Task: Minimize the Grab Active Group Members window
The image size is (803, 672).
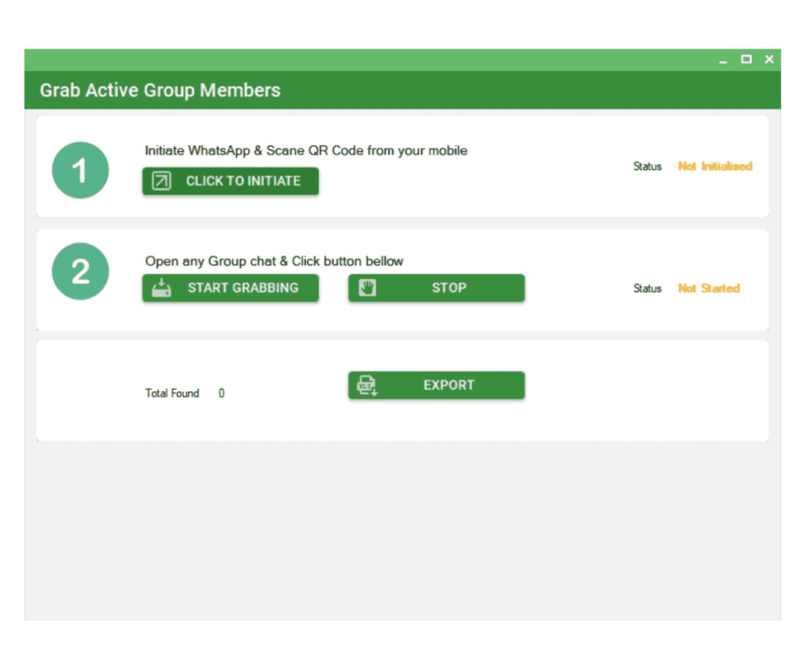Action: 723,60
